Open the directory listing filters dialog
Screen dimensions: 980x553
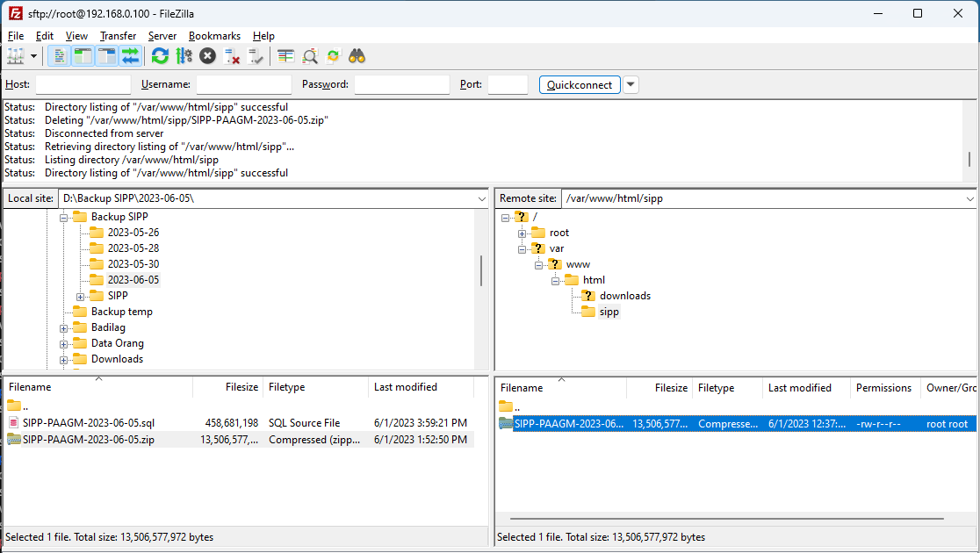(285, 56)
